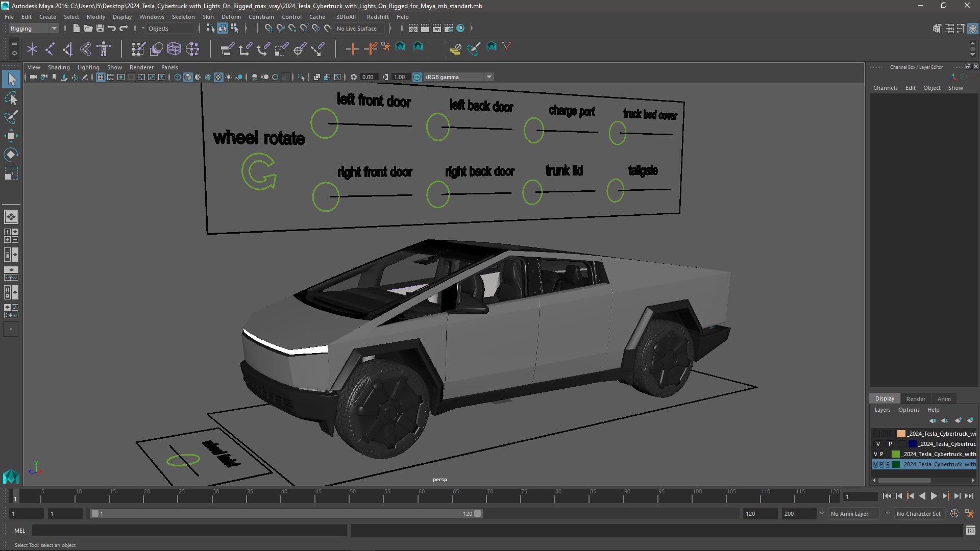Activate the Lasso select tool
This screenshot has width=980, height=551.
click(x=11, y=98)
